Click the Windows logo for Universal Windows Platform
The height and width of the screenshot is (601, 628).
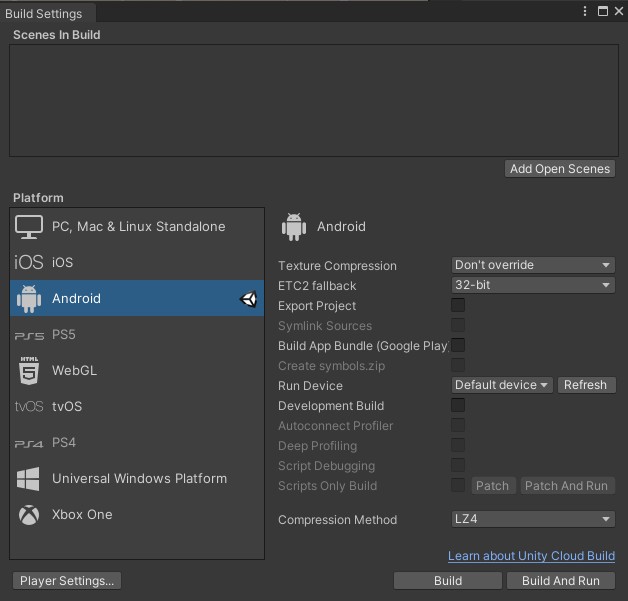[x=28, y=478]
